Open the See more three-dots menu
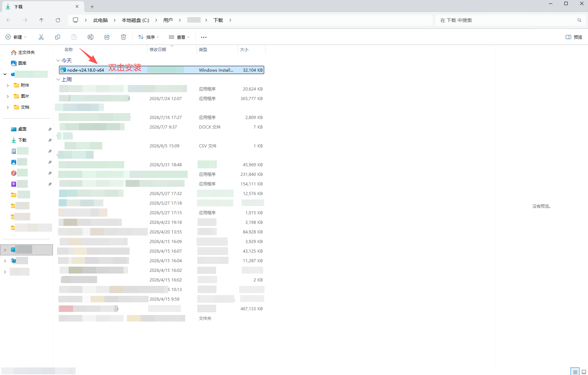Image resolution: width=588 pixels, height=375 pixels. pyautogui.click(x=204, y=37)
